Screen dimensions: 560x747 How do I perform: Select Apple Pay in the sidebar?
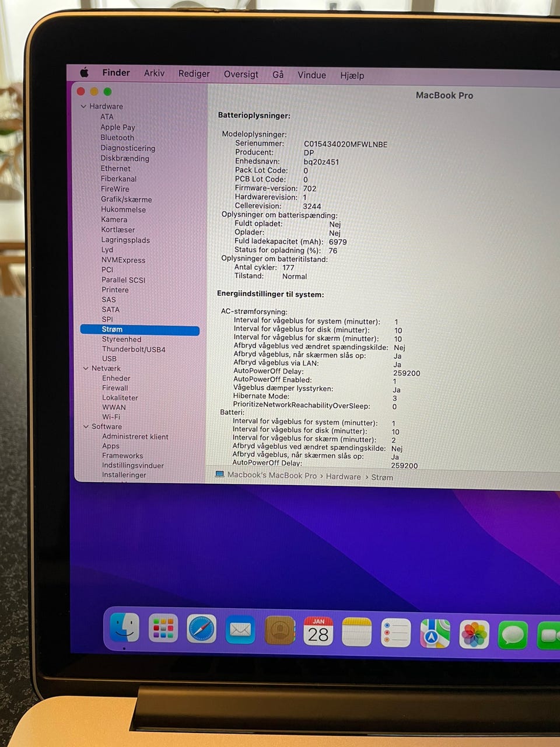(x=117, y=127)
